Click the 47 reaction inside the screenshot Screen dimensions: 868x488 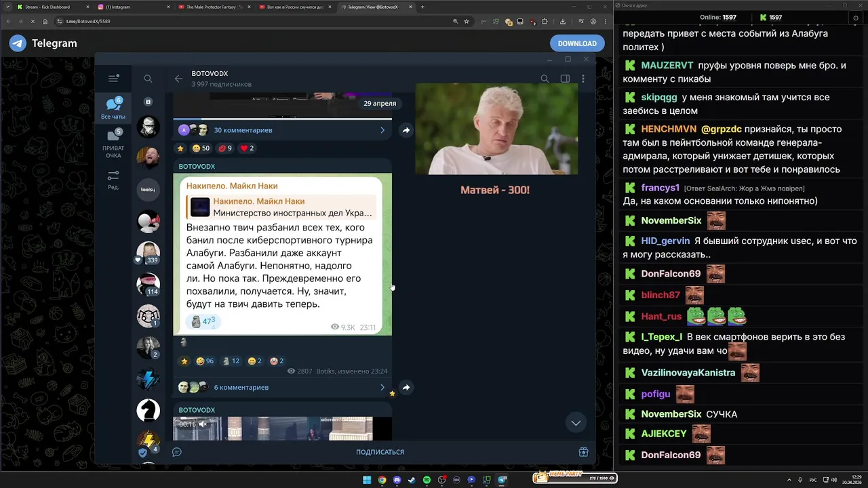[203, 322]
